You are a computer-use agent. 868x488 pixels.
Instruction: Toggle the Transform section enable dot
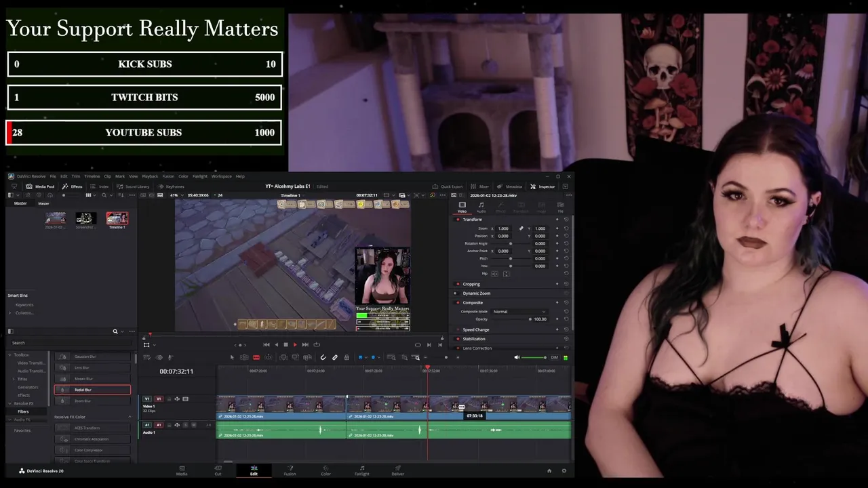458,220
